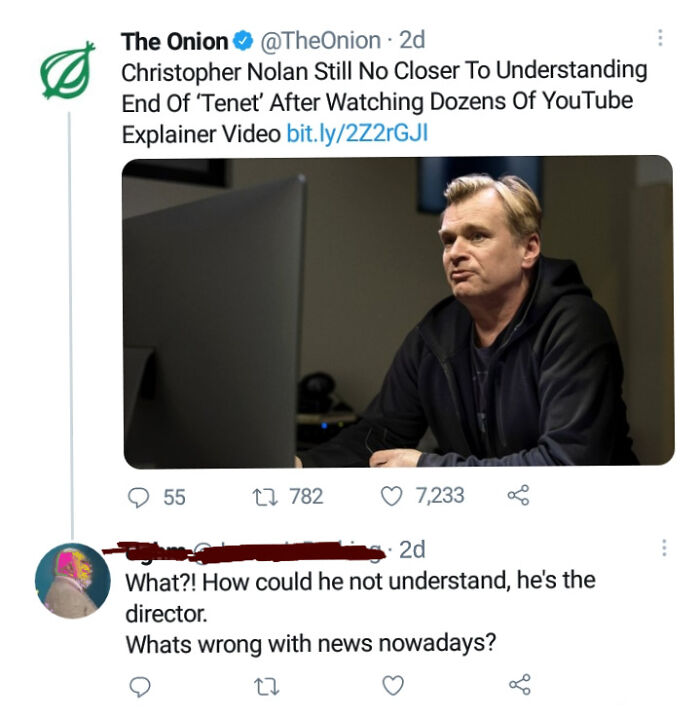The height and width of the screenshot is (718, 700).
Task: Open more options menu on the reply tweet
Action: (x=664, y=548)
